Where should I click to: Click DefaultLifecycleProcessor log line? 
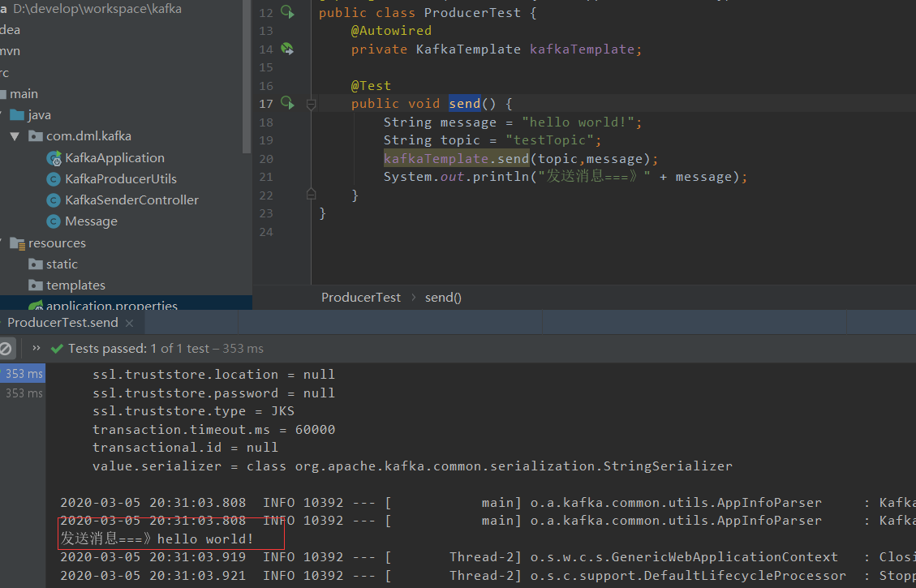(488, 576)
